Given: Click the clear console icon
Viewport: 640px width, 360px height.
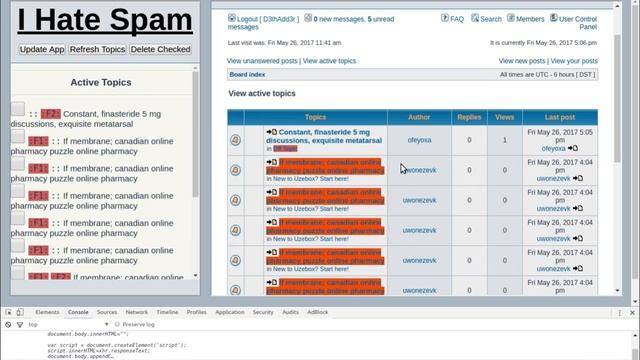Looking at the screenshot, I should coord(8,324).
